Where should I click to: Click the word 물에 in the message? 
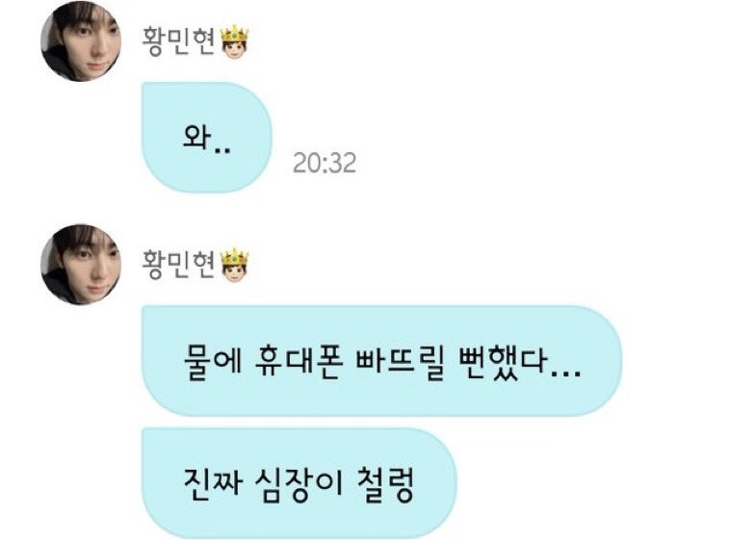click(213, 362)
